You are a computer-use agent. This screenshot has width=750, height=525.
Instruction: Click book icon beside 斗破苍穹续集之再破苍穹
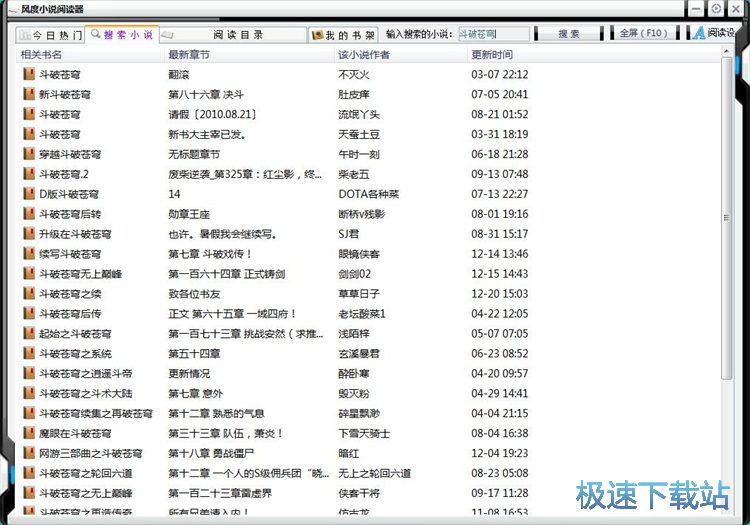pos(29,413)
